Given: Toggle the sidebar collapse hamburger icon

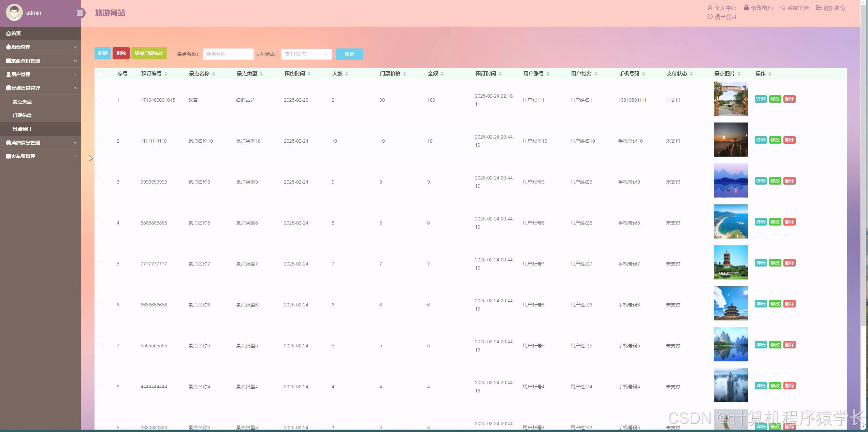Looking at the screenshot, I should point(80,13).
